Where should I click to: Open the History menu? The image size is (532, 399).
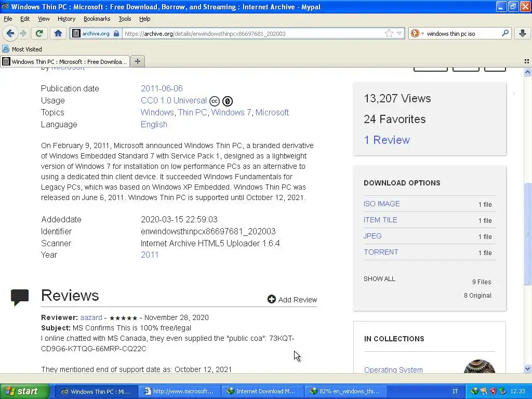coord(66,19)
